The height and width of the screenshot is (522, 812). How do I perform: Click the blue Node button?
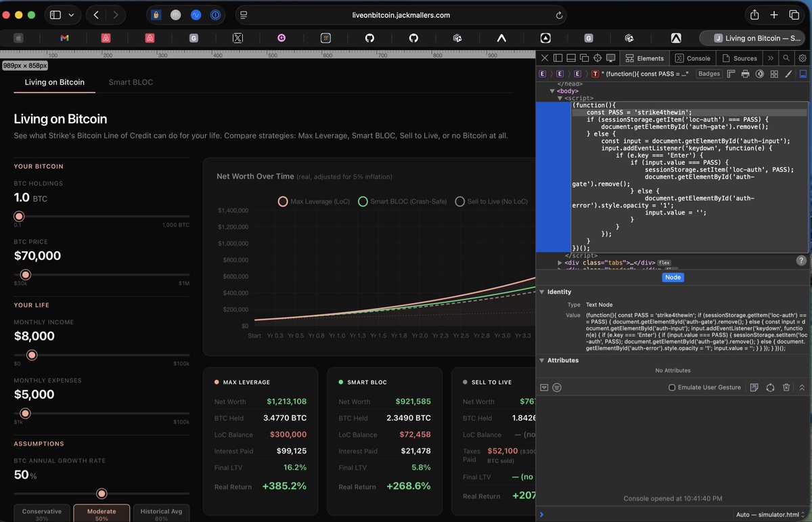(x=673, y=278)
